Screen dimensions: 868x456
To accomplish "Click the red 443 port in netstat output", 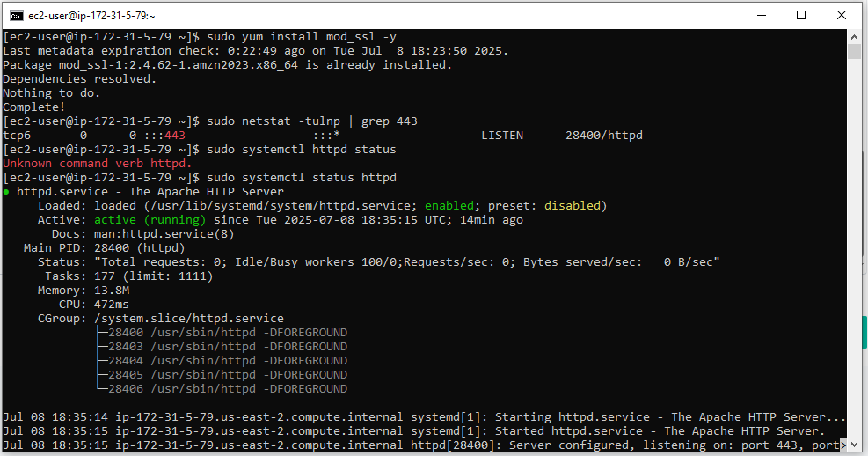I will [x=175, y=136].
